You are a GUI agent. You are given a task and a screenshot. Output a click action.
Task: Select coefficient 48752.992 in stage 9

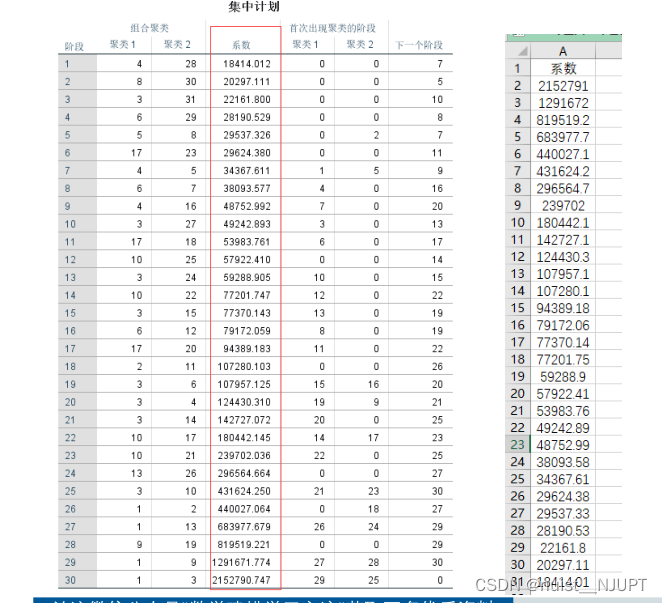(247, 206)
